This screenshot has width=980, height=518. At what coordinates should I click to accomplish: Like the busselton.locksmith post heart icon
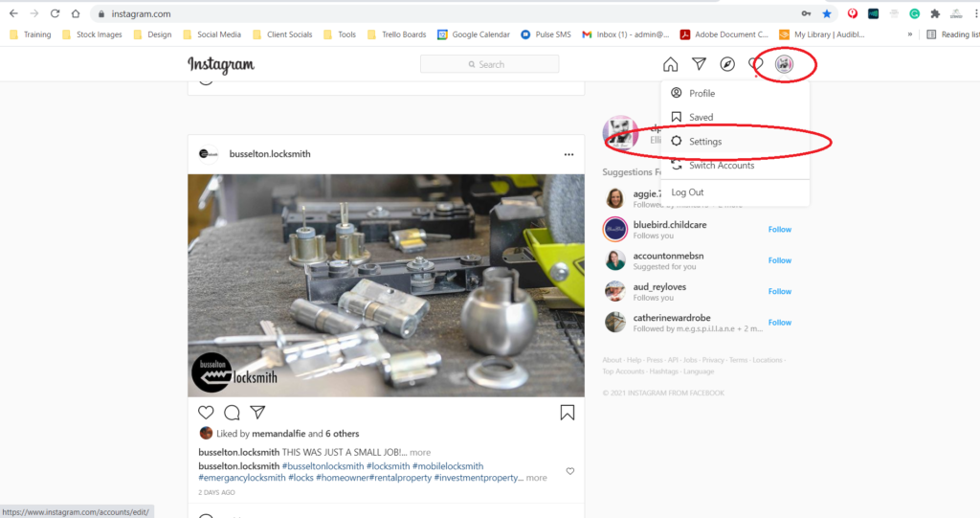tap(206, 413)
